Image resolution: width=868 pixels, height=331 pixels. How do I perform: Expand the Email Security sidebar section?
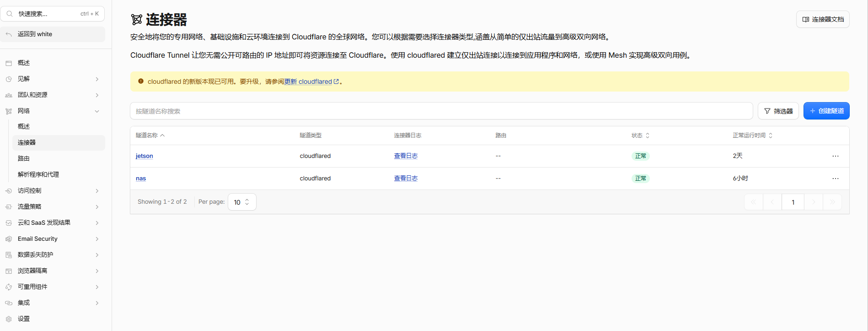97,239
